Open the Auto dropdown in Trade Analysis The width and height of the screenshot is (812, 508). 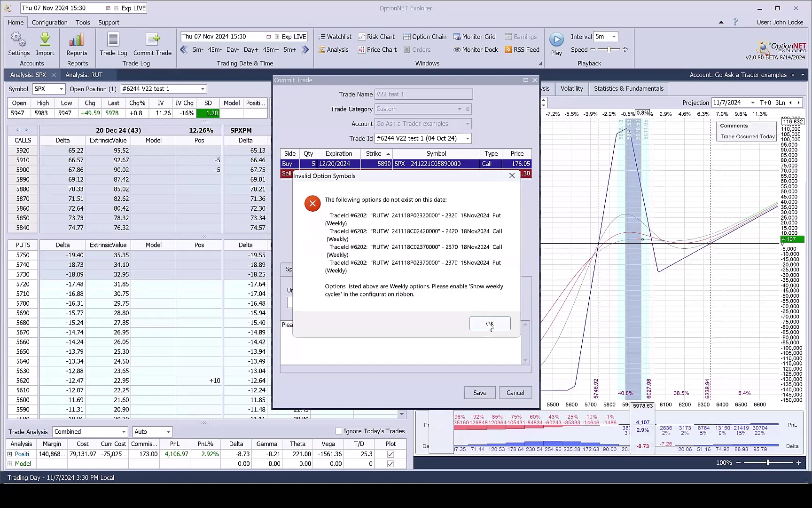[168, 432]
